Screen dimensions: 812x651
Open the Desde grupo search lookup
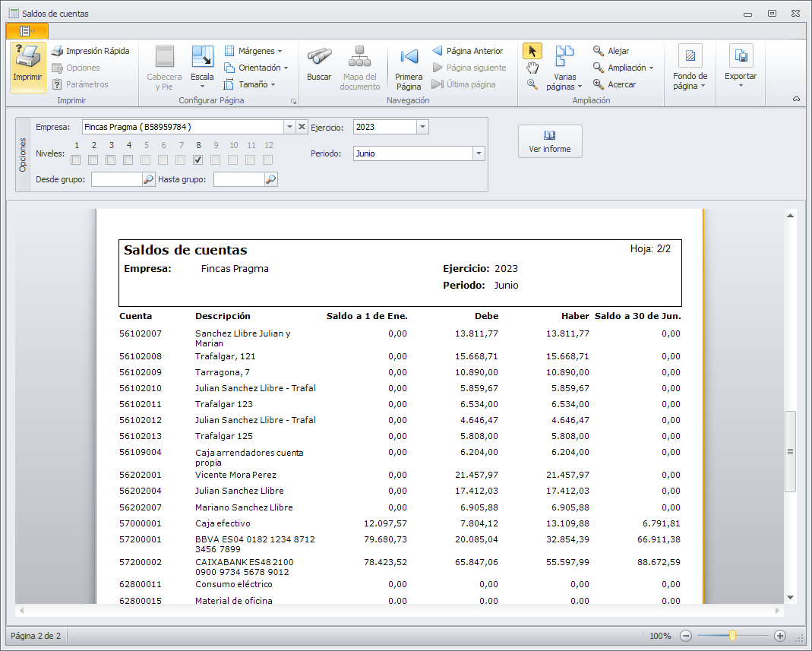149,180
